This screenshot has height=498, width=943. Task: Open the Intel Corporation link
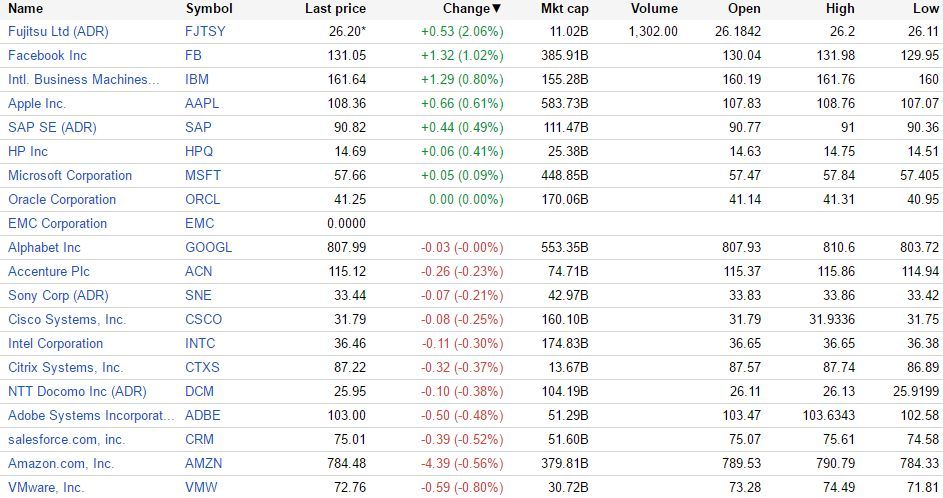[x=56, y=343]
